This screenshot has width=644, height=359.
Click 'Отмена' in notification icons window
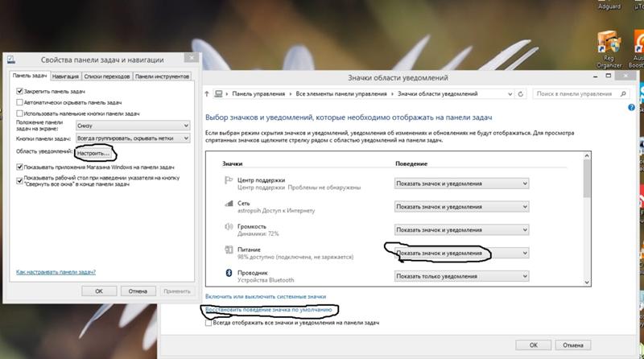point(573,345)
